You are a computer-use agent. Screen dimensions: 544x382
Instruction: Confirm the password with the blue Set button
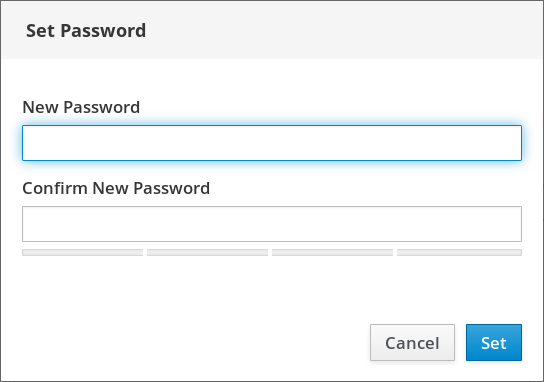tap(494, 342)
